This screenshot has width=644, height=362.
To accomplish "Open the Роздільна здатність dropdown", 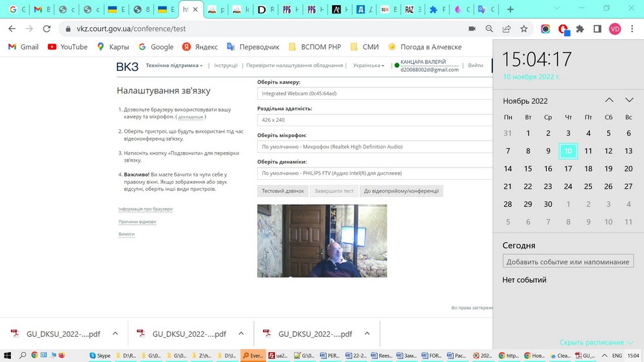I will 375,120.
